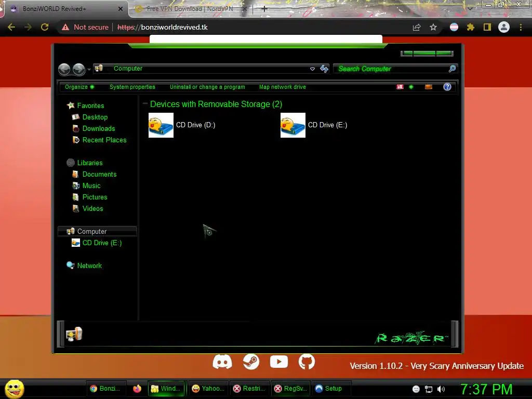Open the Chrome extensions puzzle icon
The height and width of the screenshot is (399, 532).
tap(471, 27)
